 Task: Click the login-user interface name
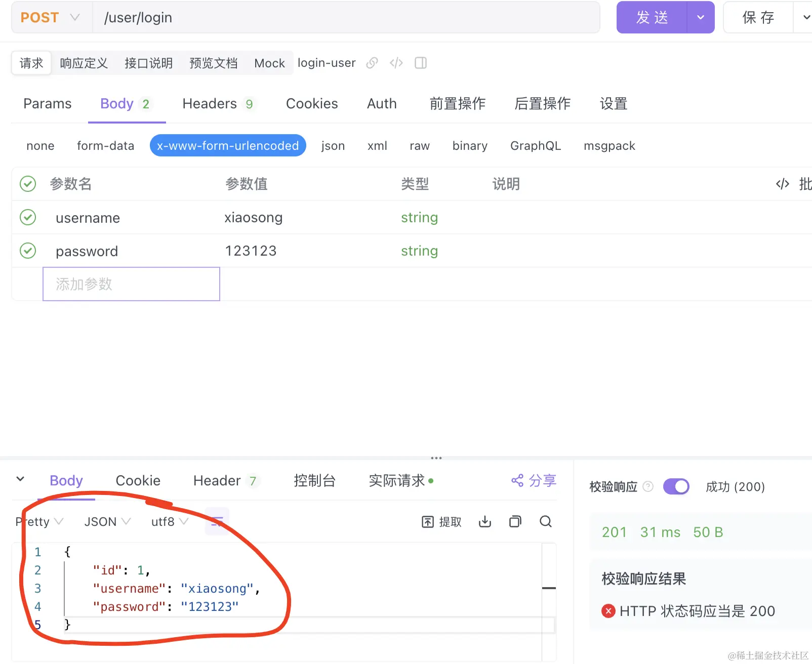point(327,63)
